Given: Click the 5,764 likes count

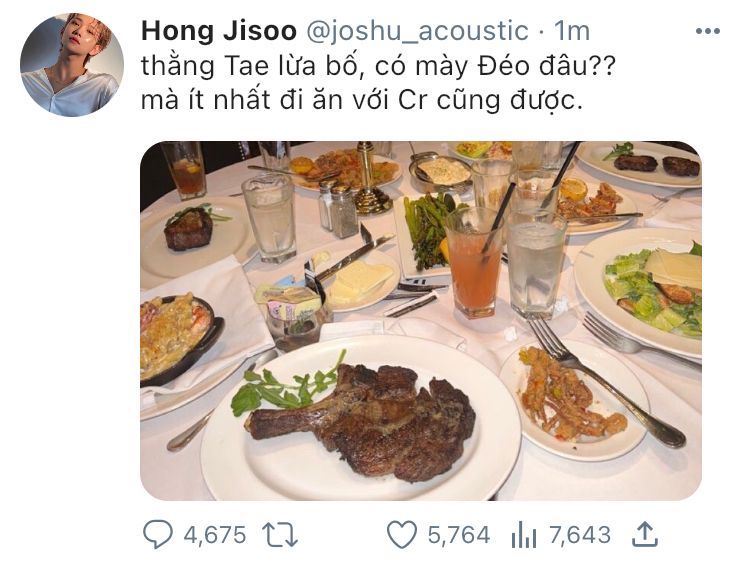Looking at the screenshot, I should pyautogui.click(x=459, y=535).
